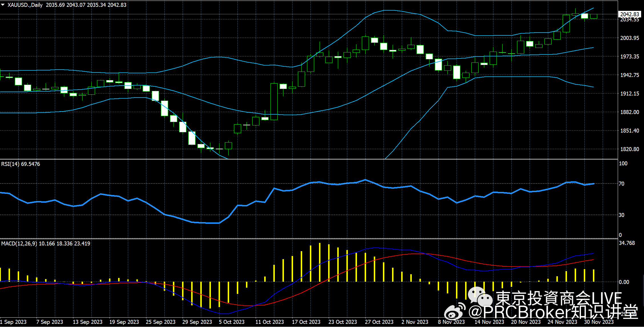644x327 pixels.
Task: Click the 1973.35 price axis label
Action: point(629,56)
